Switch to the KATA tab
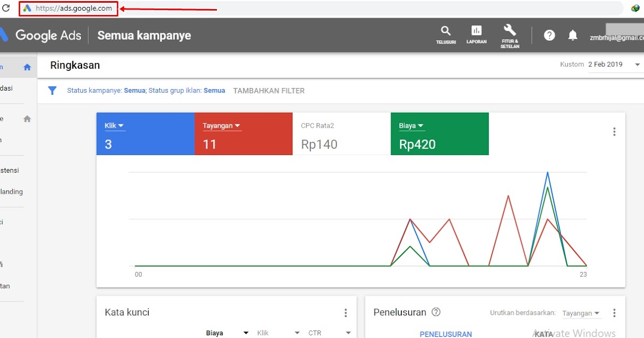644x338 pixels. coord(544,334)
